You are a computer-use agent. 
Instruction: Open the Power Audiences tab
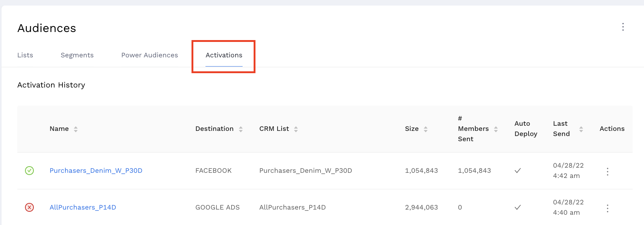pos(150,55)
